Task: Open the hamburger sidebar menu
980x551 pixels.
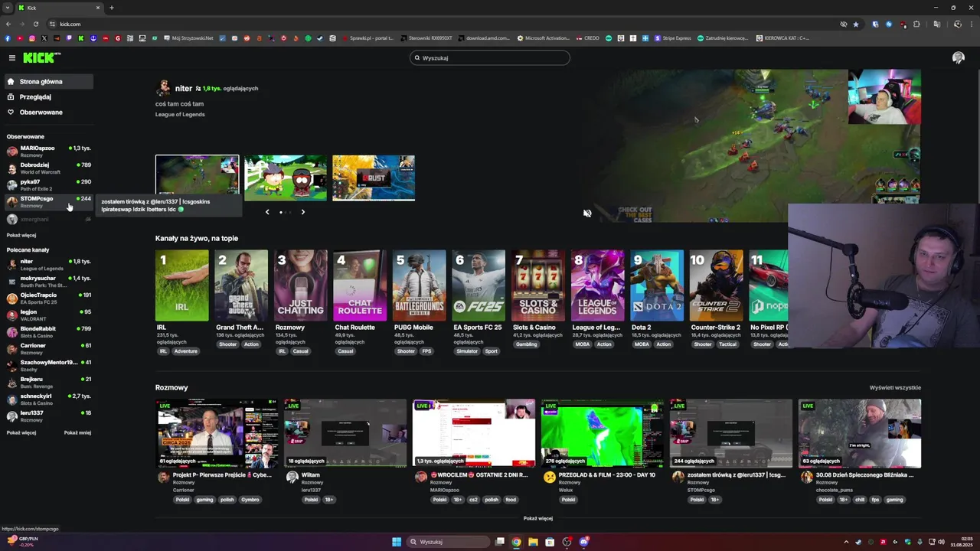Action: [x=11, y=58]
